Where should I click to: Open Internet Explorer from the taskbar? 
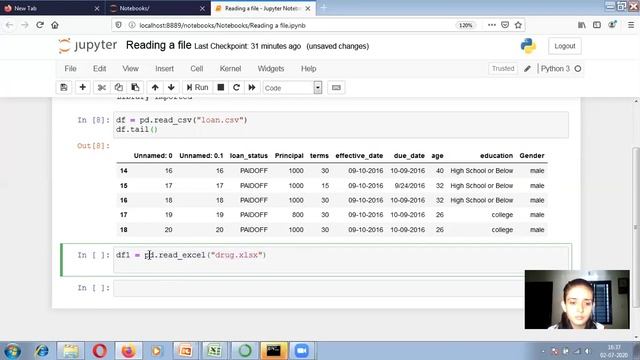click(x=42, y=351)
